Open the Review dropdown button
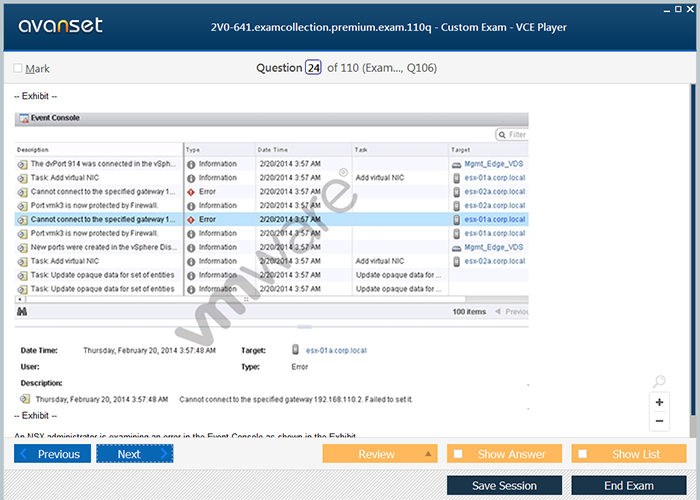The width and height of the screenshot is (700, 500). (380, 454)
